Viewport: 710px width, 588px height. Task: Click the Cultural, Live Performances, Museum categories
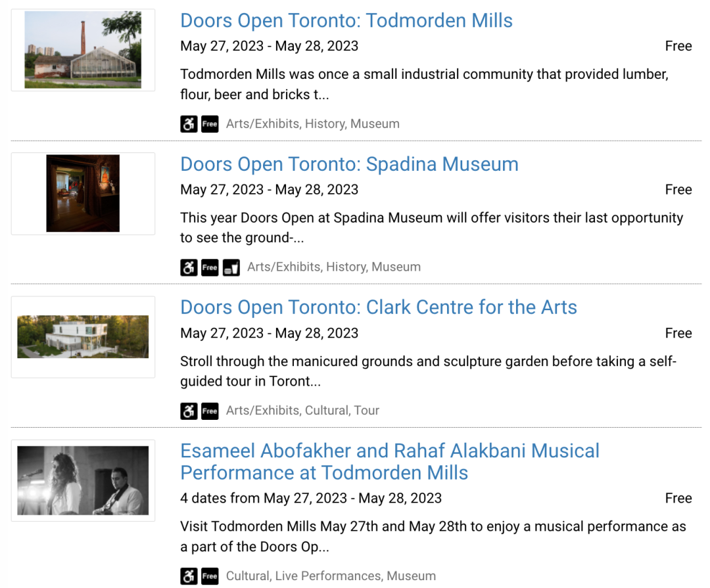coord(331,576)
